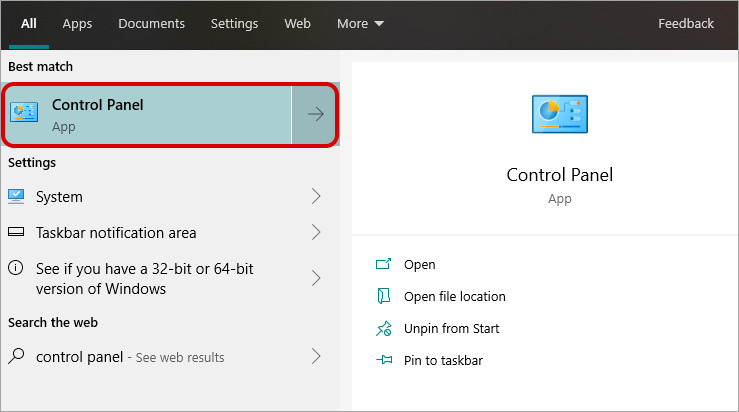The width and height of the screenshot is (739, 412).
Task: Expand Control Panel result arrow
Action: click(315, 114)
